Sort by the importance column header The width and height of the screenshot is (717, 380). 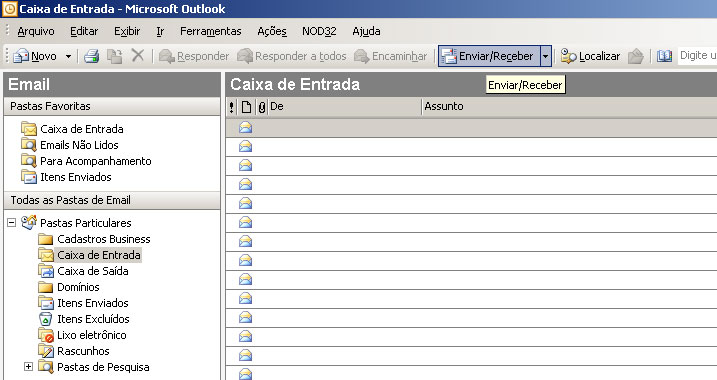tap(232, 107)
